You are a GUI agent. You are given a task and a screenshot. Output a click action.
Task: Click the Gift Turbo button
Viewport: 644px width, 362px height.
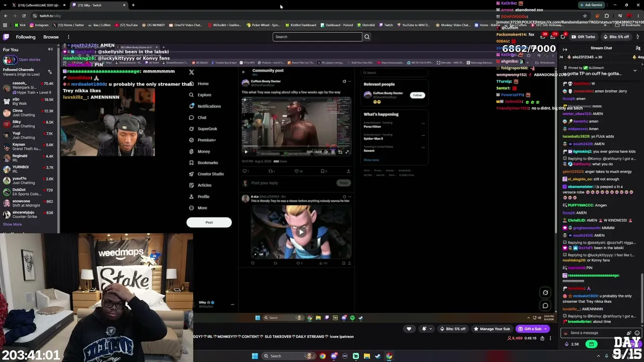[x=583, y=37]
